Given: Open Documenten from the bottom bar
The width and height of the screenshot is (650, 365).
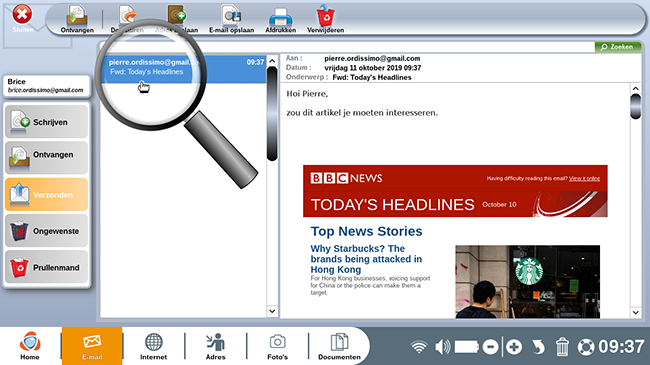Looking at the screenshot, I should coord(339,346).
